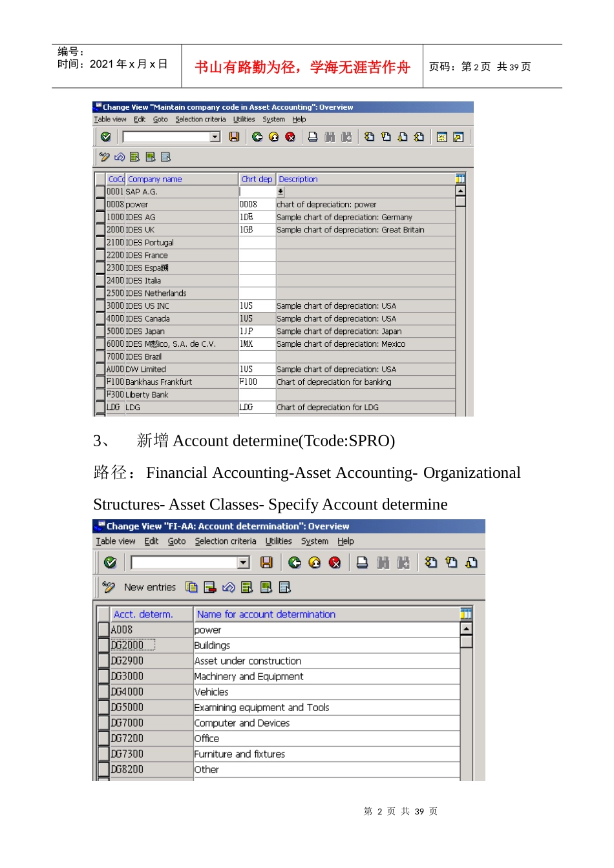The width and height of the screenshot is (614, 868).
Task: Click the green Enter checkmark in company code window
Action: click(x=106, y=137)
